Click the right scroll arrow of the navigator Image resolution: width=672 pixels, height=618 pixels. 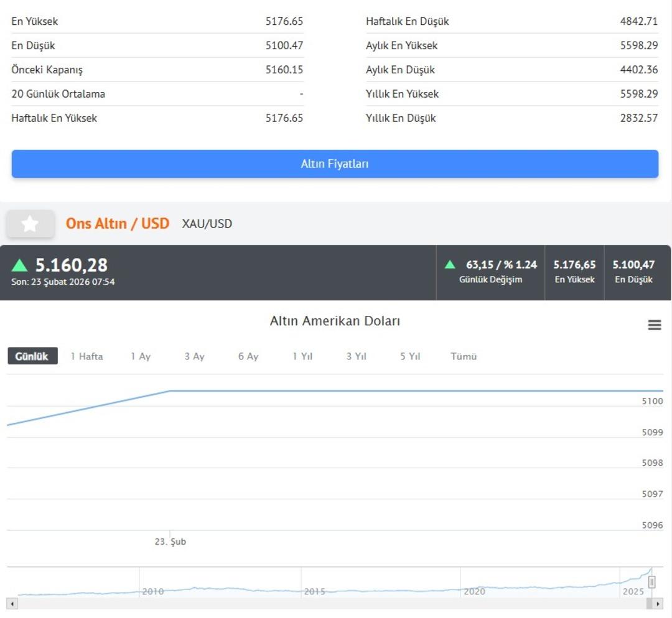[x=658, y=604]
